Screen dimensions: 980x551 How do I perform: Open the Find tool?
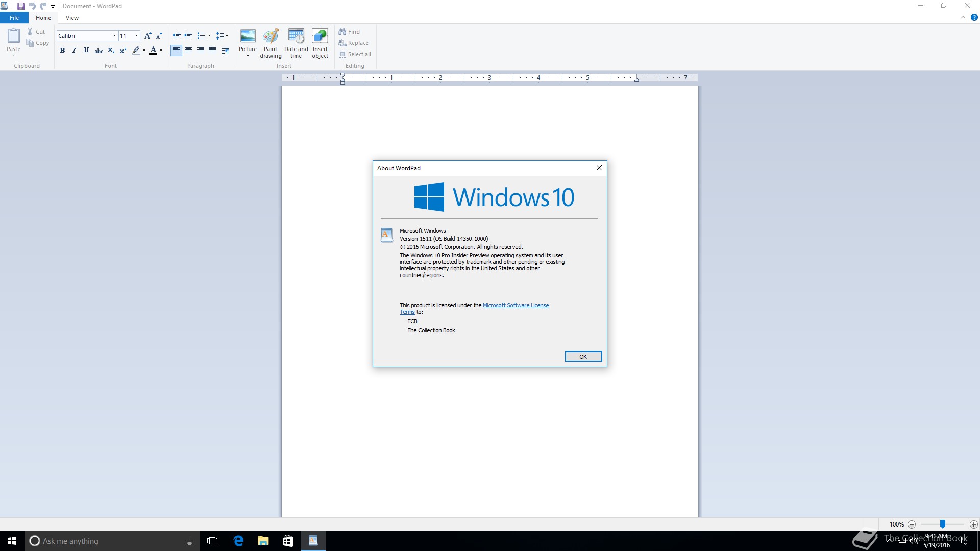(x=349, y=32)
